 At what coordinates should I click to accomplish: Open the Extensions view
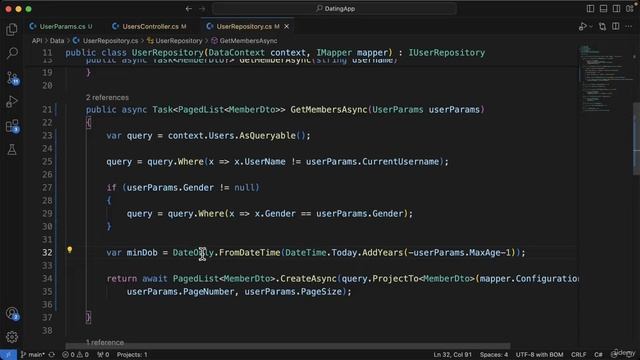click(12, 126)
